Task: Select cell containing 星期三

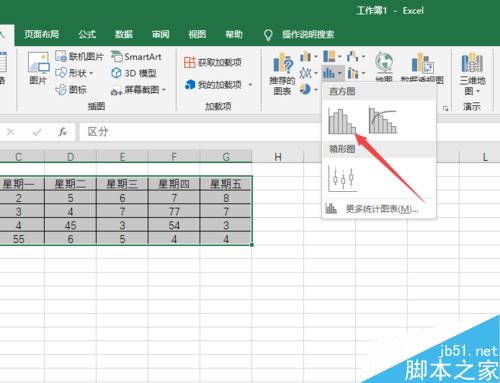Action: [x=122, y=184]
